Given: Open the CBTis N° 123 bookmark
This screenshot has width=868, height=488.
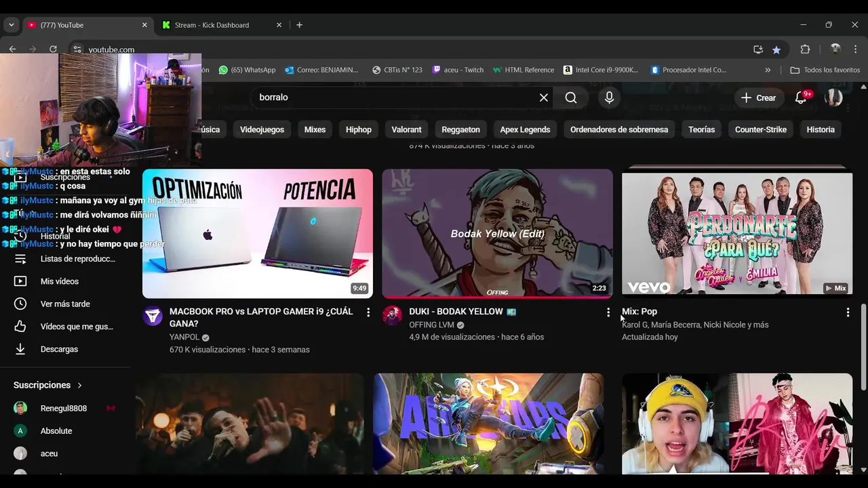Looking at the screenshot, I should point(397,70).
